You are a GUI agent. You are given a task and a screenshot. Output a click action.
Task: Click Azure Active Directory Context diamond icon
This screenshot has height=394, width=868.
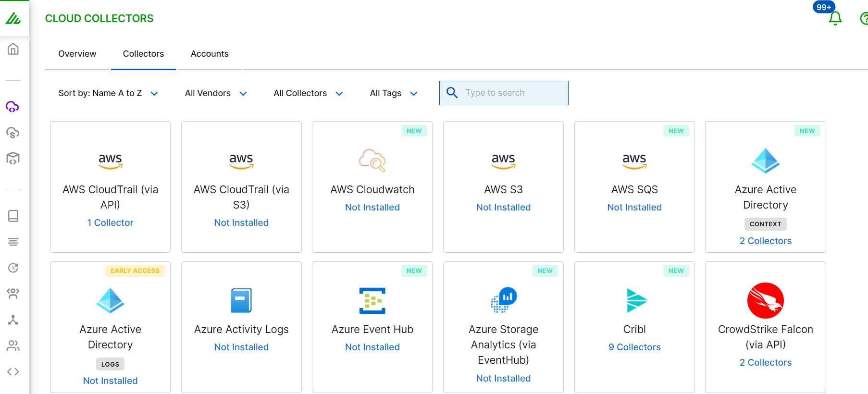pos(766,160)
